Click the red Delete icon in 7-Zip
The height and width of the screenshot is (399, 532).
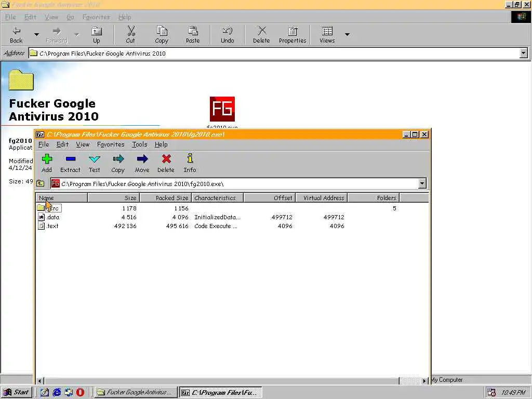166,163
